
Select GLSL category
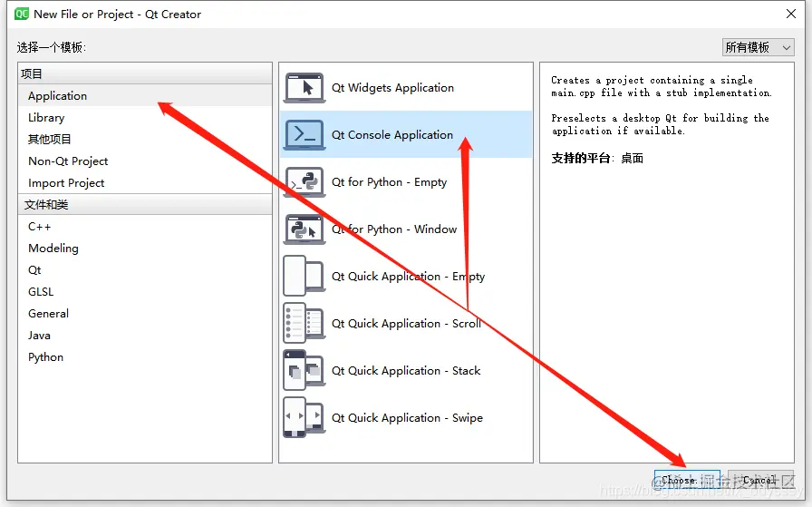[x=145, y=292]
